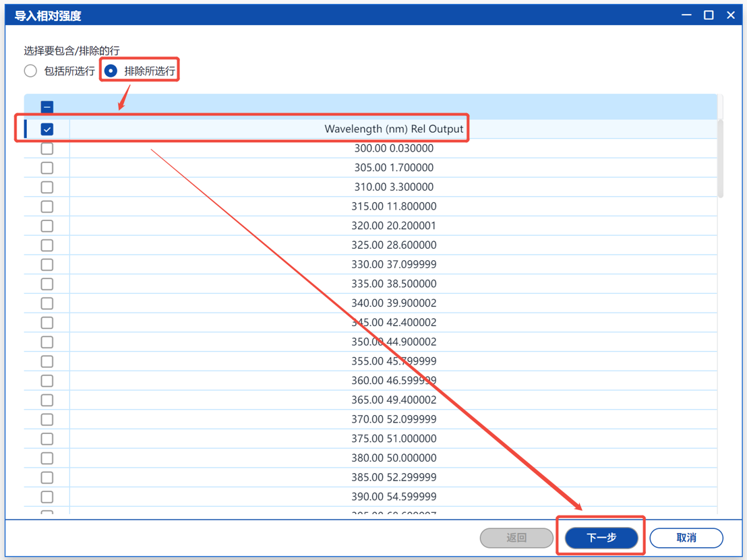Toggle the select-all header checkbox
Screen dimensions: 747x560
pos(47,106)
